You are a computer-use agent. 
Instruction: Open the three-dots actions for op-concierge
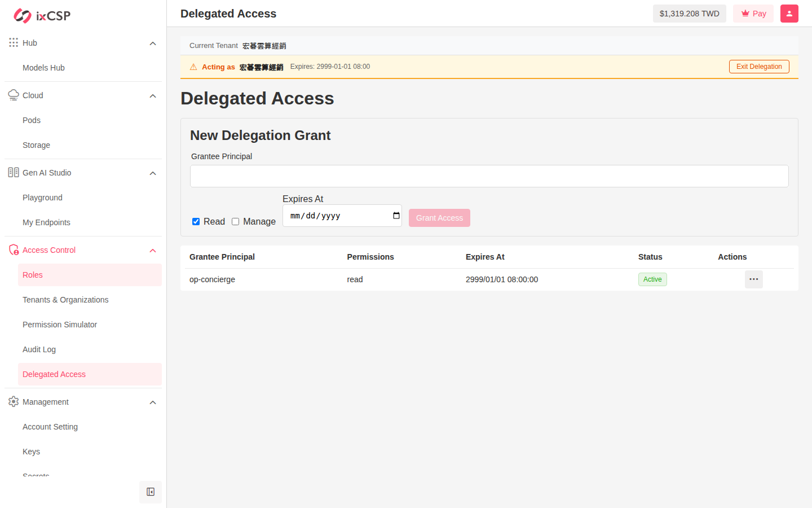[x=754, y=279]
